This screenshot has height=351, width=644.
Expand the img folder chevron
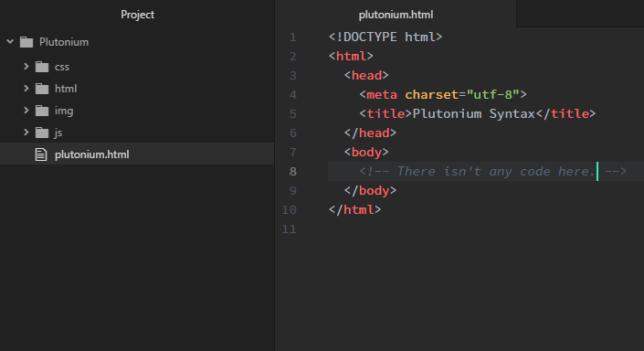pos(26,111)
